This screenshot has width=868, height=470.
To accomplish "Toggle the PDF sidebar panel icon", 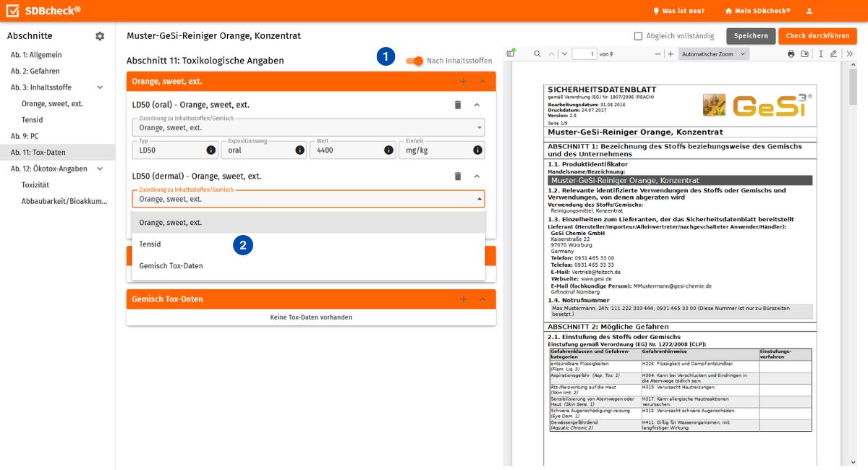I will coord(511,54).
